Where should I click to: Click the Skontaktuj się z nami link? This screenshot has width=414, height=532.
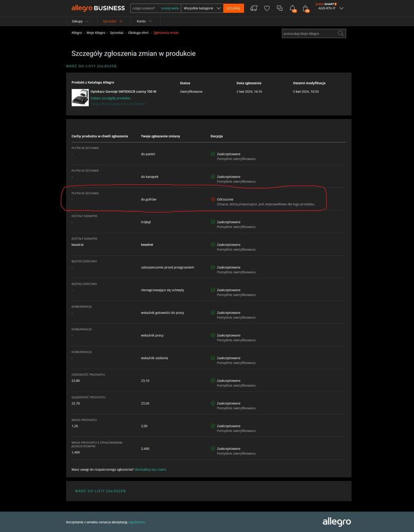tap(150, 469)
